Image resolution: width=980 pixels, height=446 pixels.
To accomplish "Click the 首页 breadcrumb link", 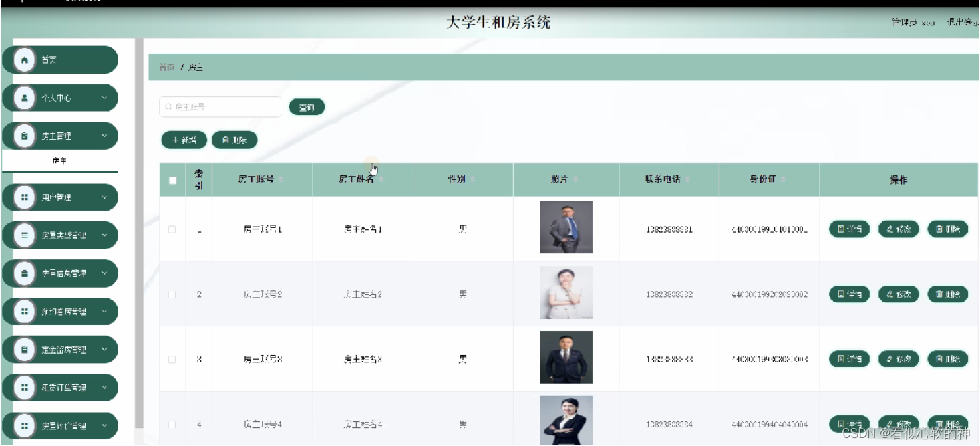I will click(166, 68).
